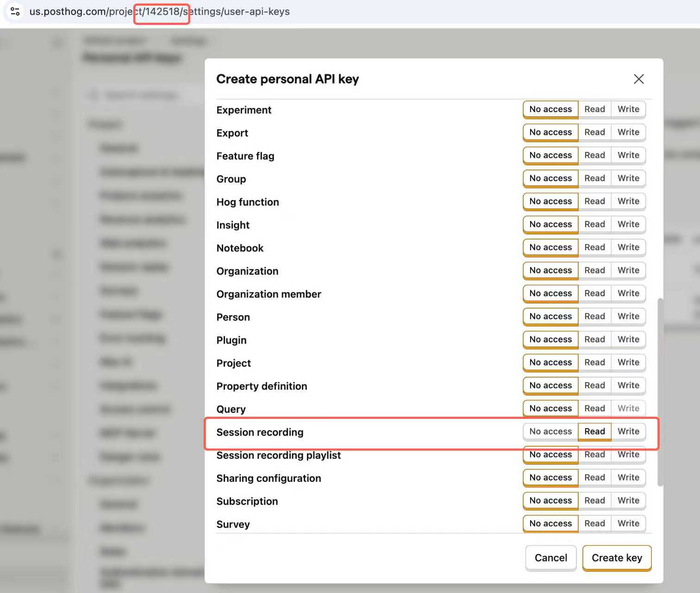Image resolution: width=700 pixels, height=593 pixels.
Task: Grant Write access to Project
Action: coord(628,362)
